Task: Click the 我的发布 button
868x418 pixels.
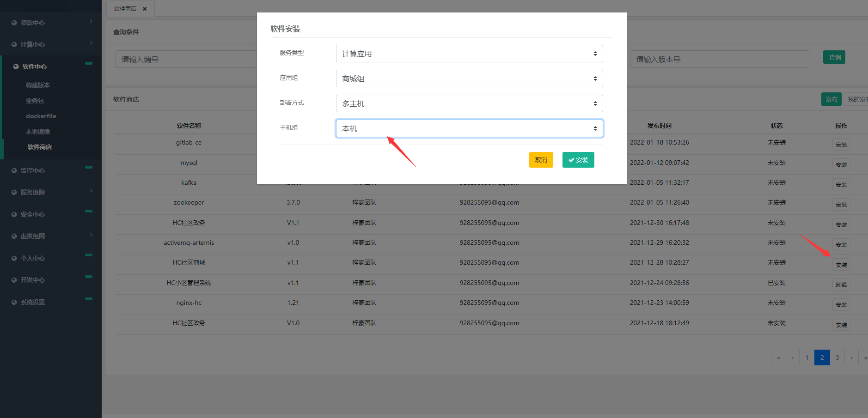Action: tap(856, 99)
